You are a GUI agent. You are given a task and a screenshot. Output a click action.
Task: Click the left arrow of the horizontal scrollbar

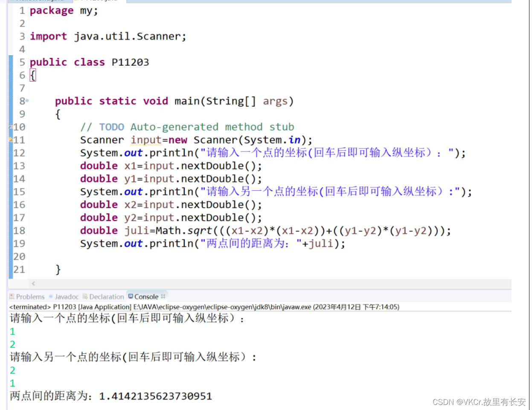pyautogui.click(x=33, y=283)
